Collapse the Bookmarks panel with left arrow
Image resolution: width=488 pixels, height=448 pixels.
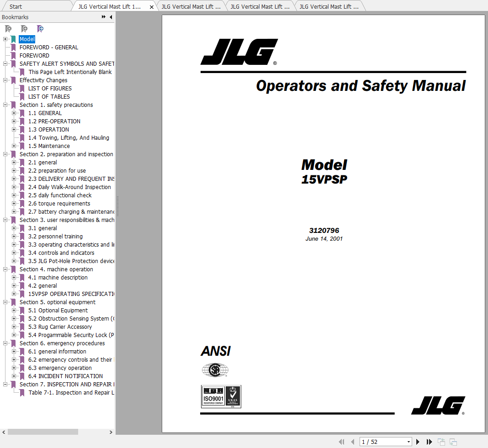(x=111, y=17)
